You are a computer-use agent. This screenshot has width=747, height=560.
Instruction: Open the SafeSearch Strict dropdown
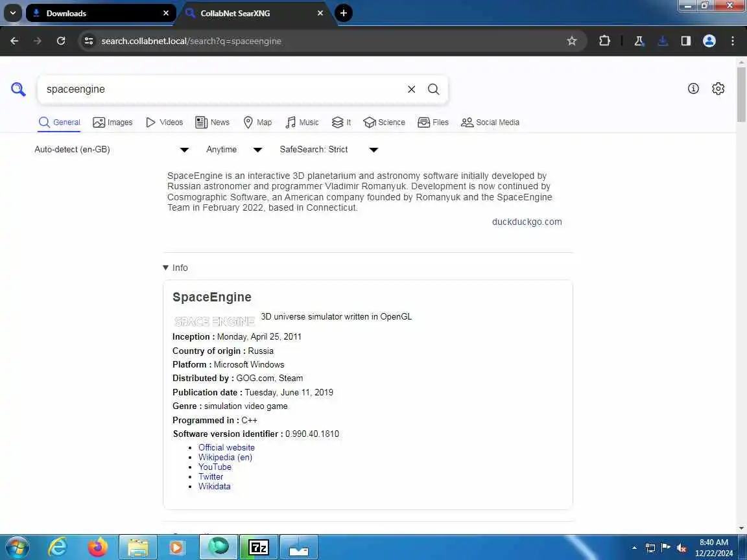point(329,150)
